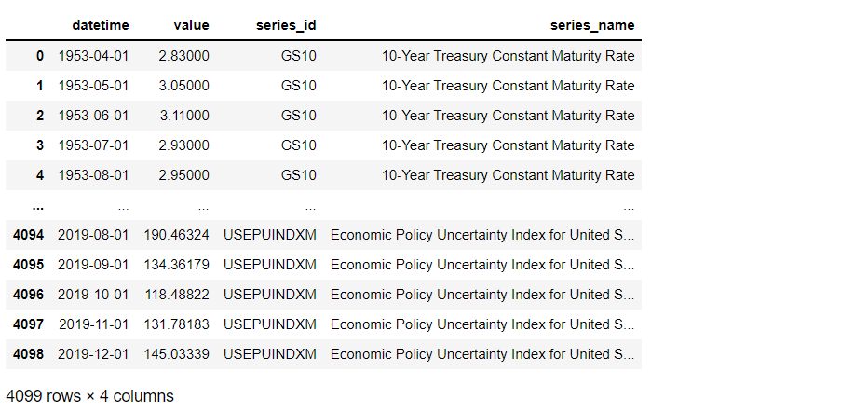Screen dimensions: 868x413
Task: Click the ellipsis row index cell
Action: click(37, 205)
